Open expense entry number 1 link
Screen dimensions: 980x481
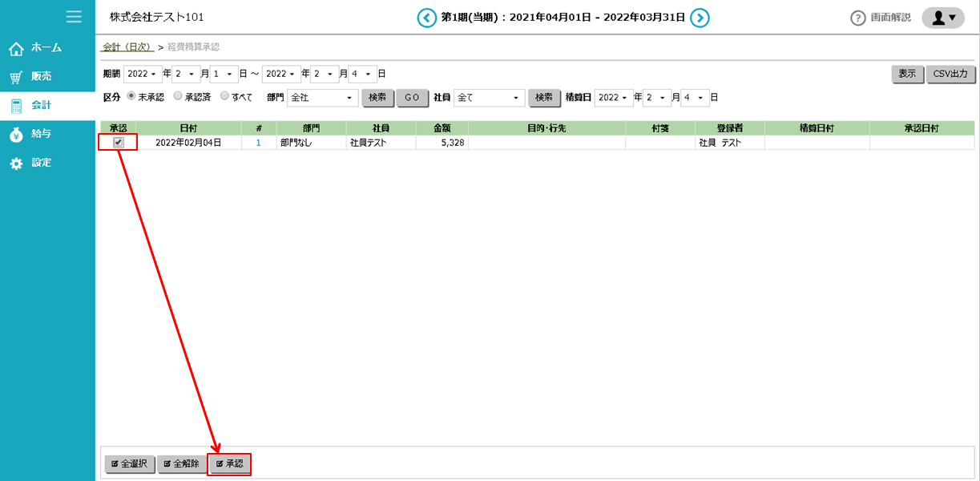[x=258, y=143]
